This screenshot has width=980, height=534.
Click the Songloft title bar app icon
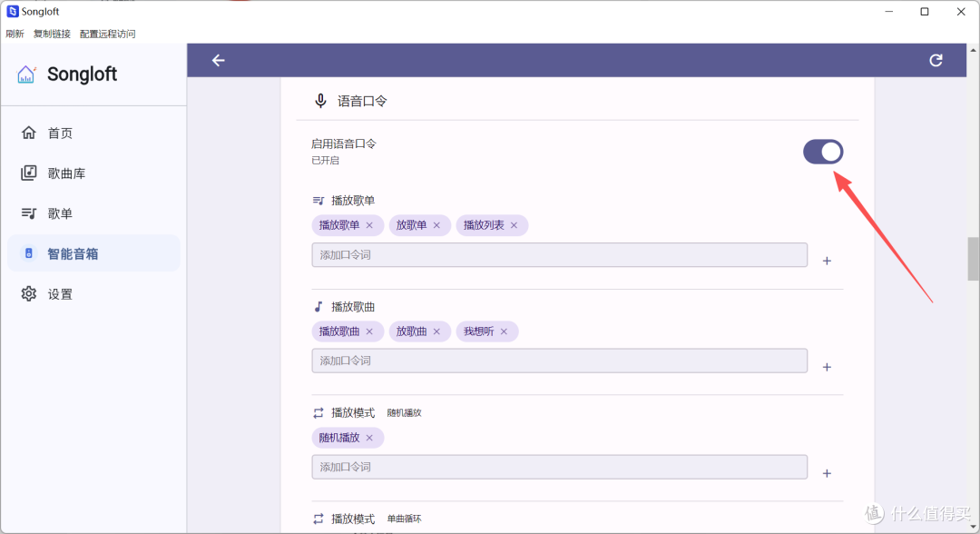[x=13, y=11]
